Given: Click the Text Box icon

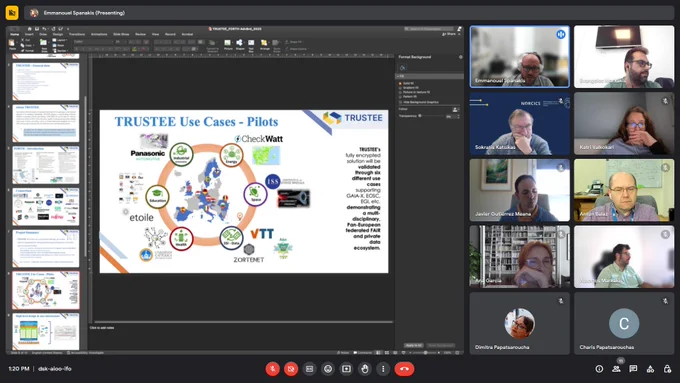Looking at the screenshot, I should click(x=251, y=43).
